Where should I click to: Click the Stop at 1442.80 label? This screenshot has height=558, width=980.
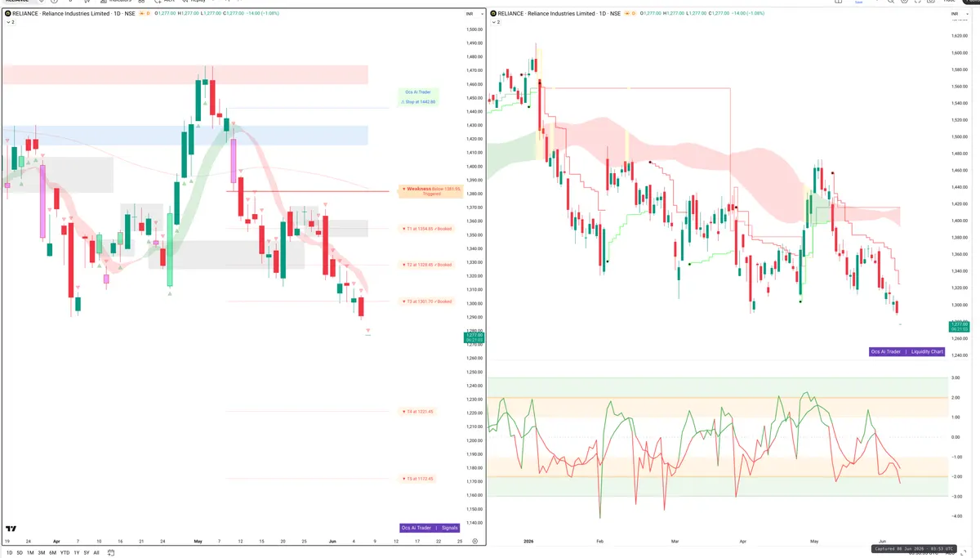419,102
